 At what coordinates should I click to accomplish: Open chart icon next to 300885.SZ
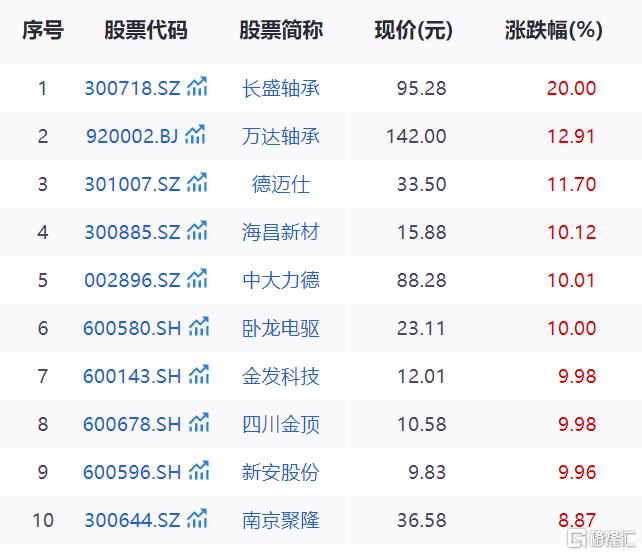click(197, 230)
